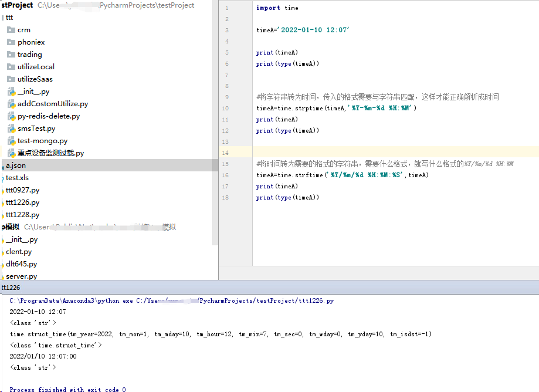Click the utilizeSaas folder icon
Image resolution: width=539 pixels, height=392 pixels.
pos(11,79)
